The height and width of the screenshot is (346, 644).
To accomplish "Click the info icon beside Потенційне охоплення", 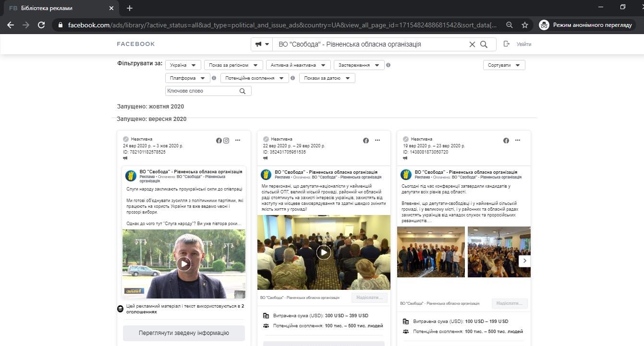I will (292, 78).
